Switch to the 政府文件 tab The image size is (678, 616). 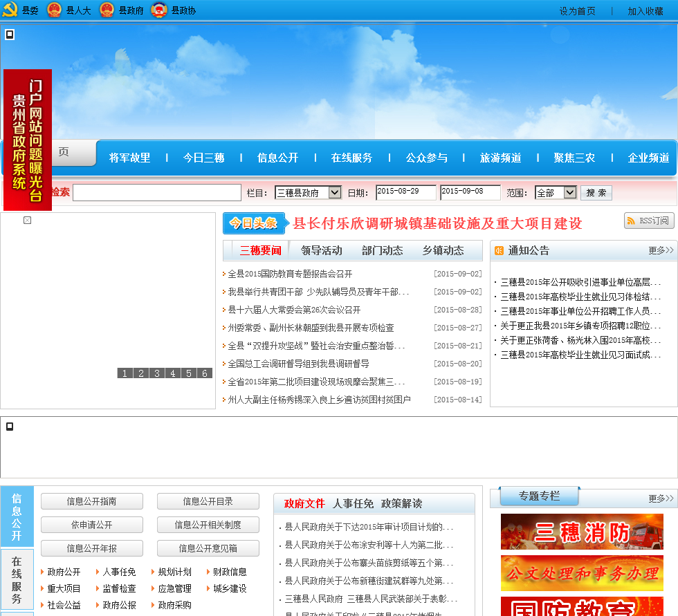[304, 504]
